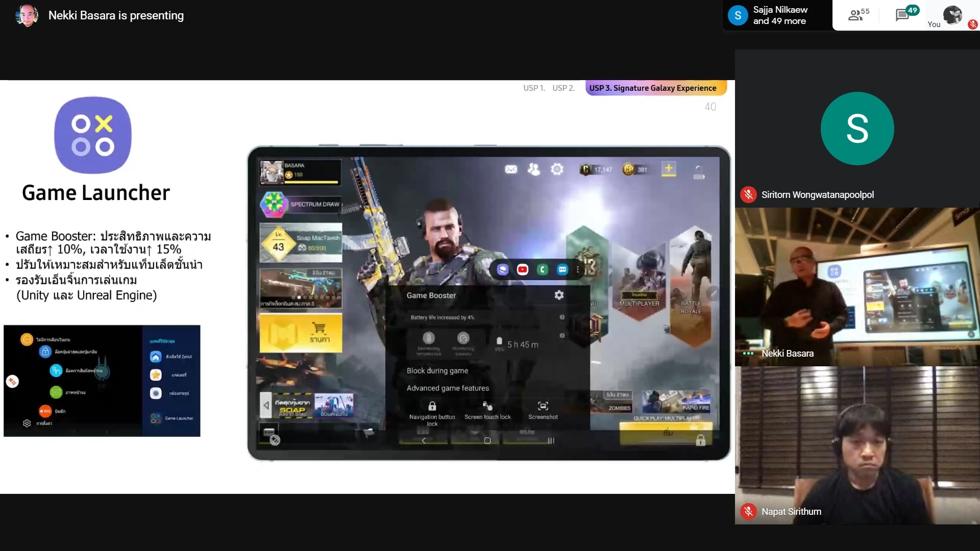This screenshot has width=980, height=551.
Task: Select the Screenshot icon in Game Booster
Action: click(x=543, y=406)
